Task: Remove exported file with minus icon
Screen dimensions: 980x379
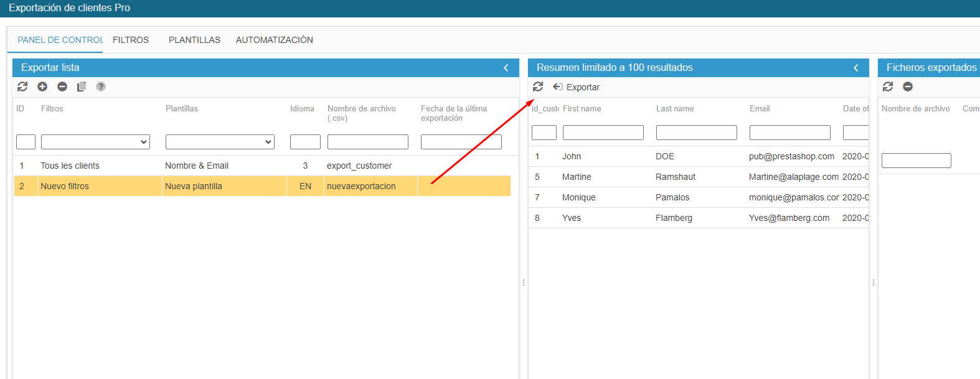Action: point(908,87)
